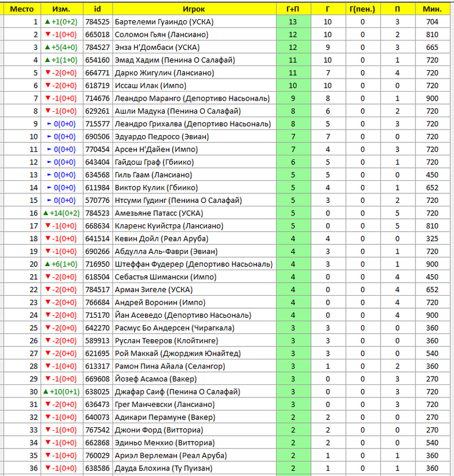The width and height of the screenshot is (454, 476).
Task: Select player Соломон Гьян (Лансиано)
Action: click(x=162, y=35)
